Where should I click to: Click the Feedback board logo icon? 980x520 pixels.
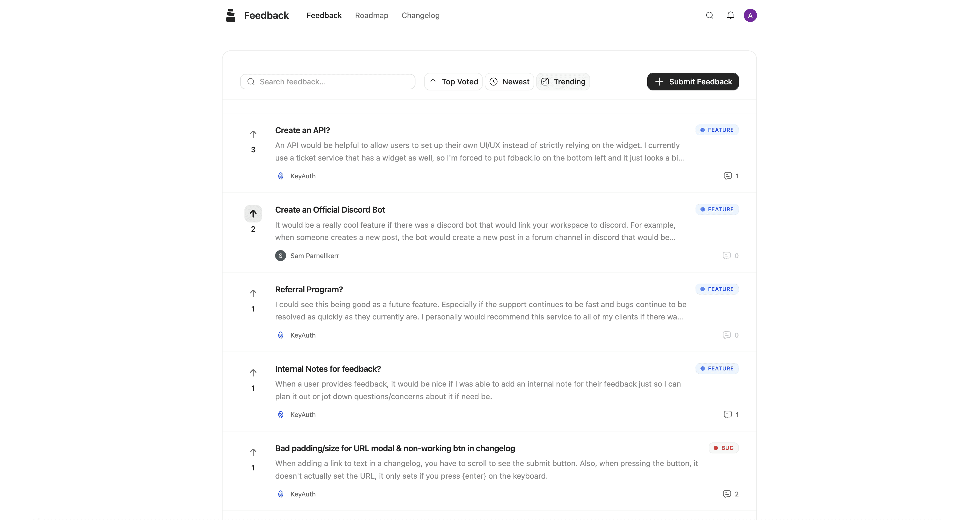pyautogui.click(x=231, y=15)
